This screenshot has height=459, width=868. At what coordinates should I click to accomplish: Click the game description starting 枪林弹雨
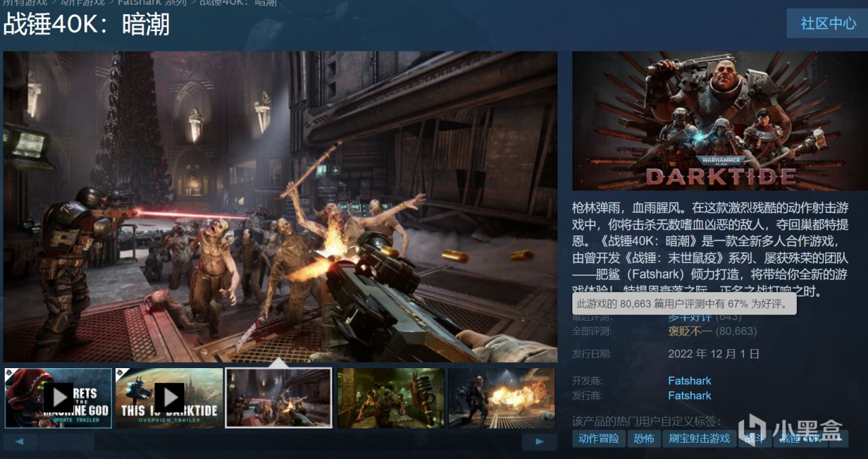coord(711,250)
